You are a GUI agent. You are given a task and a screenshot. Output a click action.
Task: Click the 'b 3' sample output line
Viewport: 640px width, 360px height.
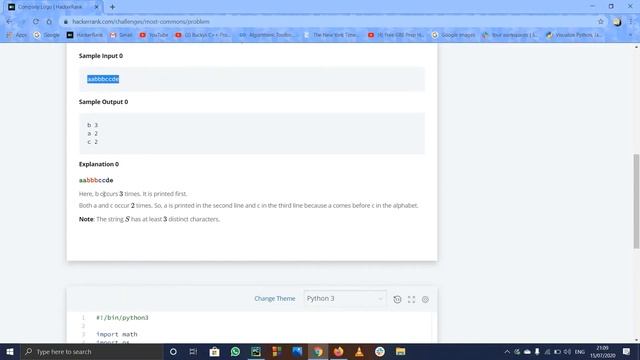[93, 125]
